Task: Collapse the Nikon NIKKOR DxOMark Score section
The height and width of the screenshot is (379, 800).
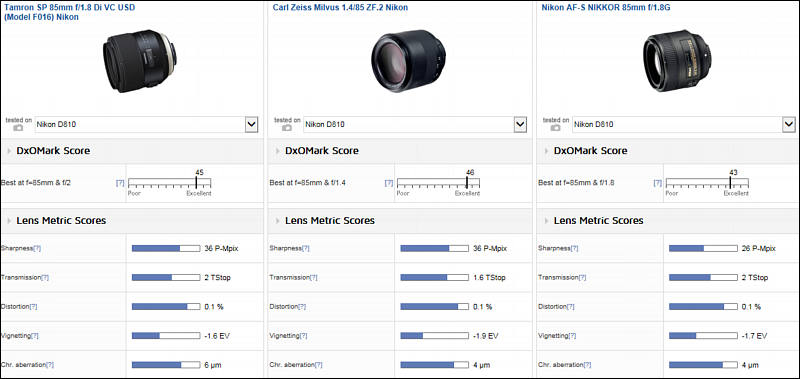Action: [547, 151]
